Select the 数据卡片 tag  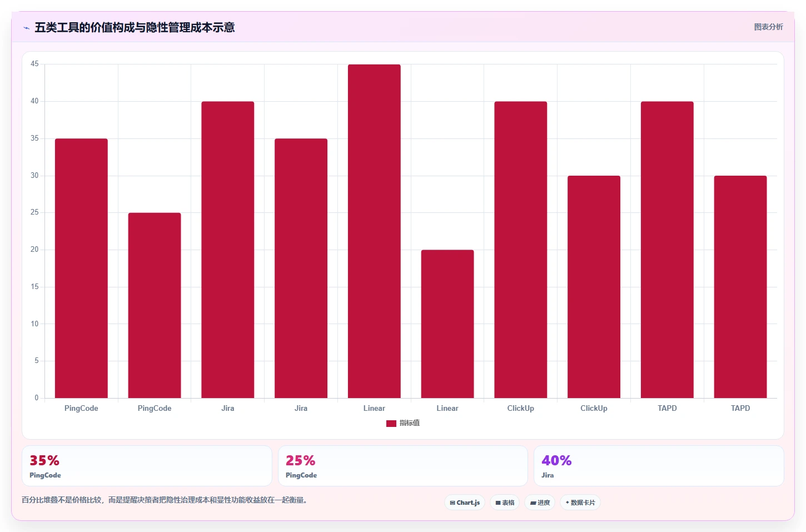(x=580, y=503)
